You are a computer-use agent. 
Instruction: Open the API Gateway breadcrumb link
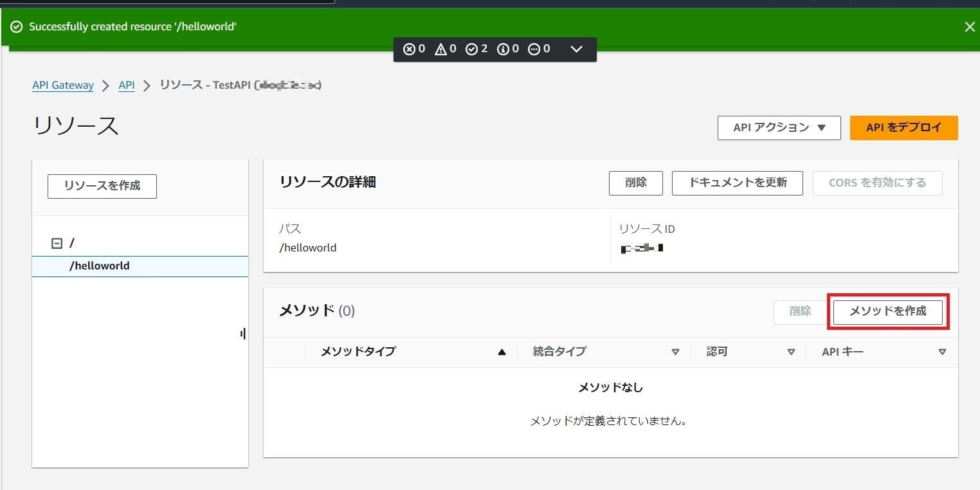(x=63, y=85)
